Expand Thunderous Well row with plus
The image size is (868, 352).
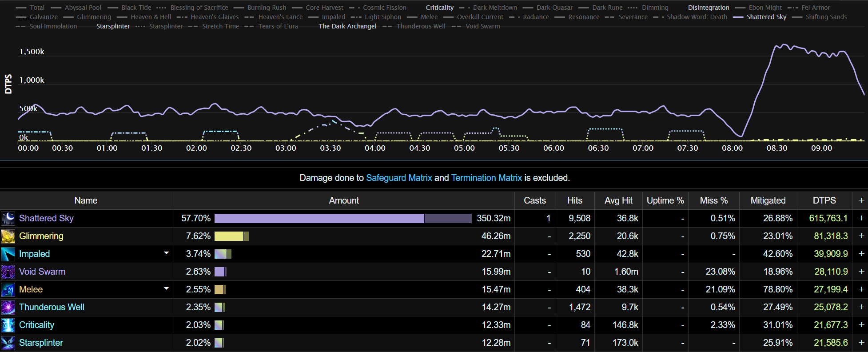(861, 307)
